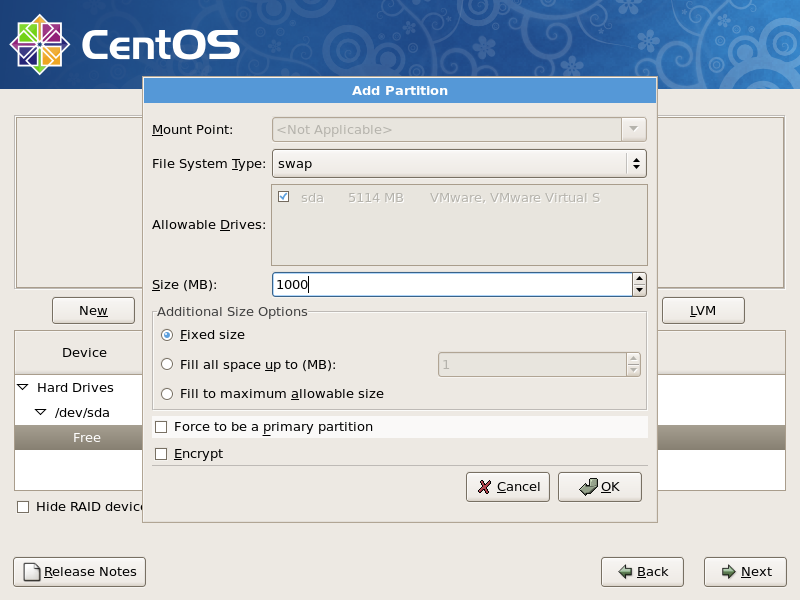
Task: Click the Back button's left arrow icon
Action: (625, 572)
